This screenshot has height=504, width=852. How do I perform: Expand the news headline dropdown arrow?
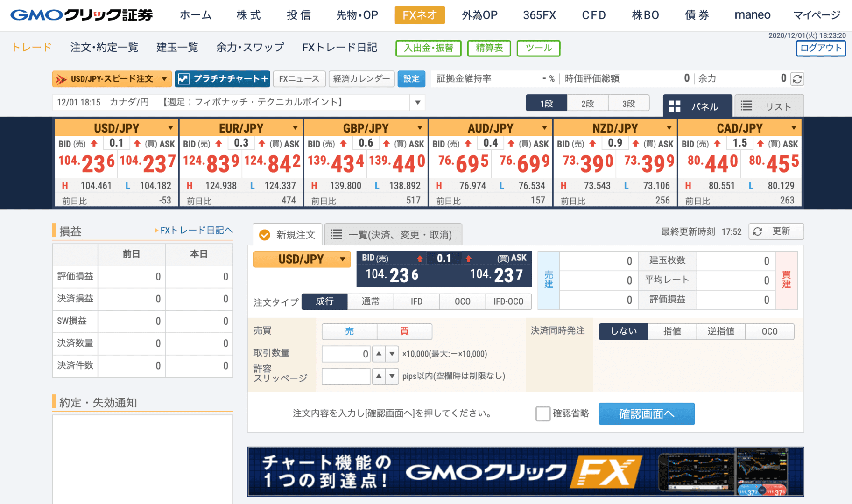[x=418, y=102]
